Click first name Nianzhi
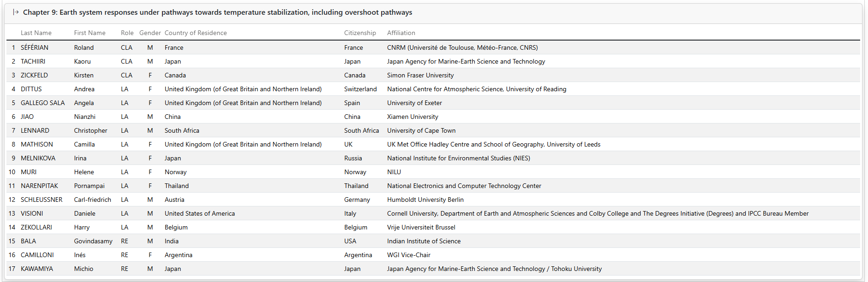868x282 pixels. 85,117
